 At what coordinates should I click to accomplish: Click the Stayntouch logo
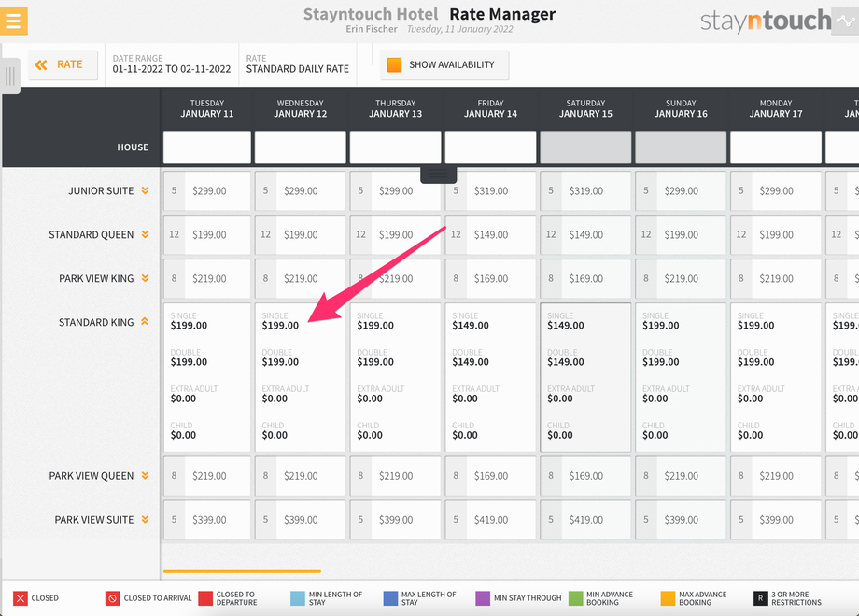766,21
